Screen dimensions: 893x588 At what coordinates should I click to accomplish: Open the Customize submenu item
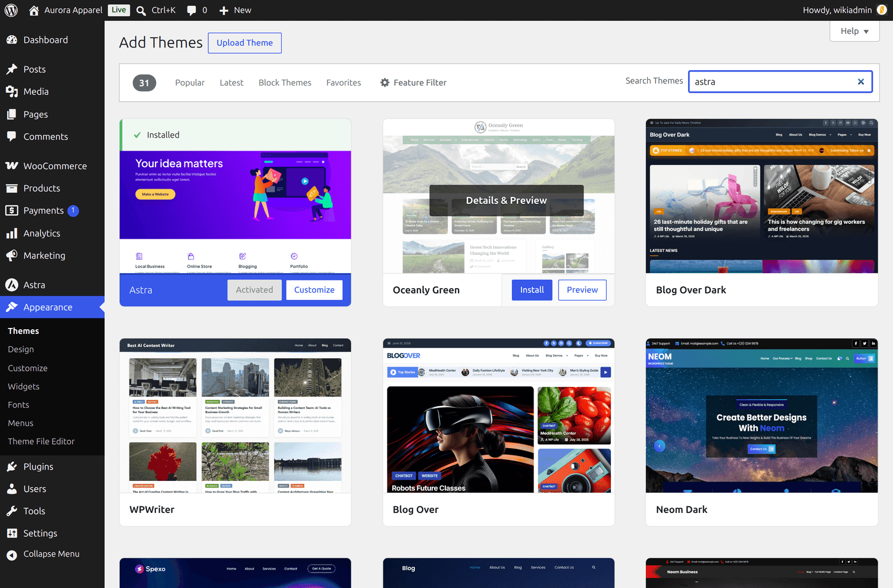coord(27,368)
